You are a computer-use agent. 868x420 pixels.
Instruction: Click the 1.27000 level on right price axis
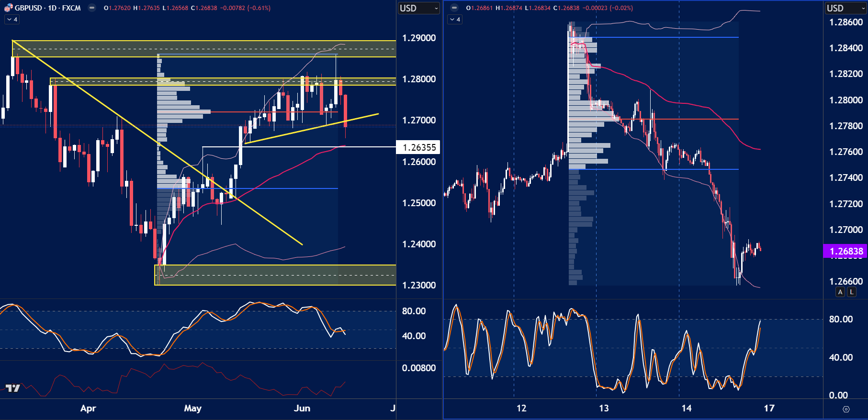click(846, 230)
